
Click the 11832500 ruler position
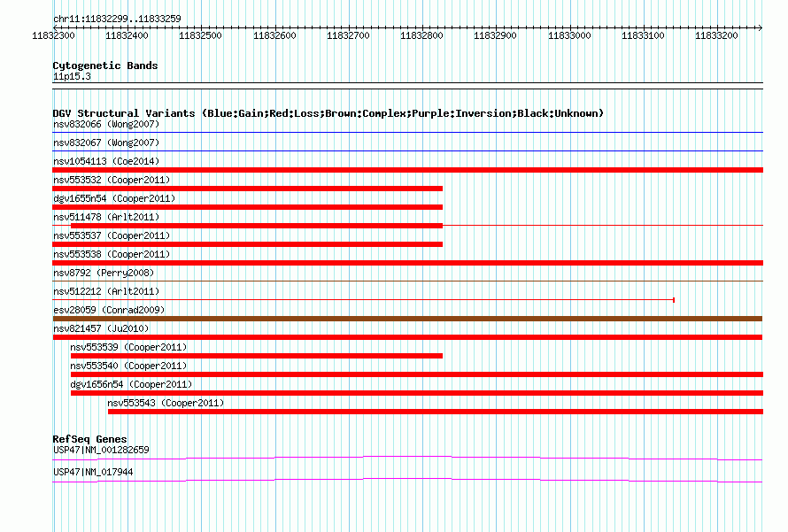(200, 35)
